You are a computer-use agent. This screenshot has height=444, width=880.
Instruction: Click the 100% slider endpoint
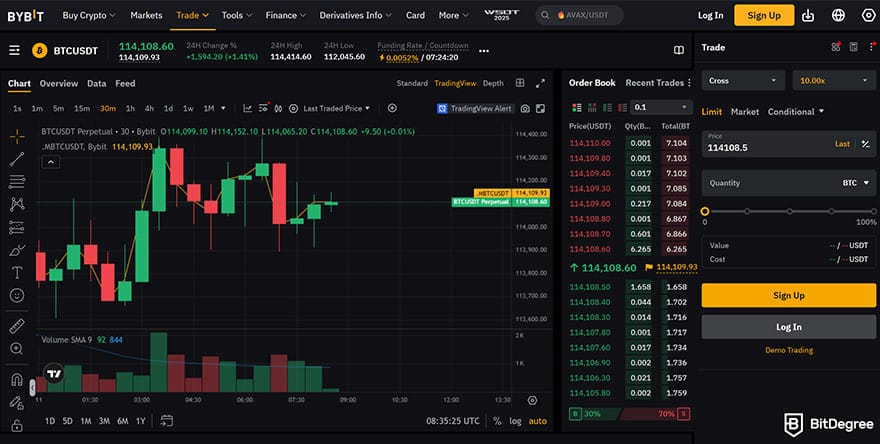874,212
